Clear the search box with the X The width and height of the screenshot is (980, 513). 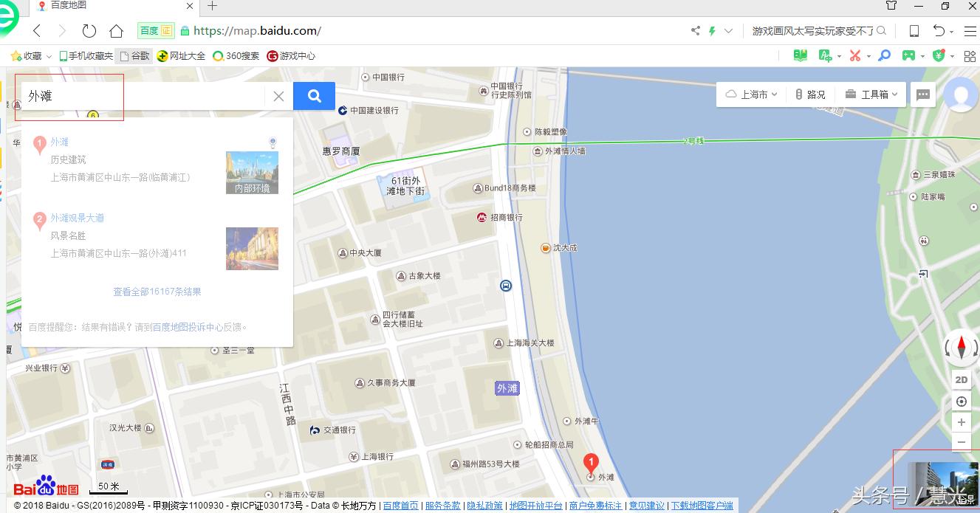click(x=278, y=96)
